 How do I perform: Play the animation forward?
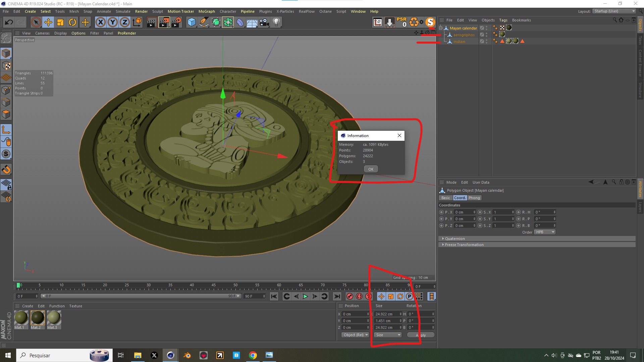coord(305,296)
